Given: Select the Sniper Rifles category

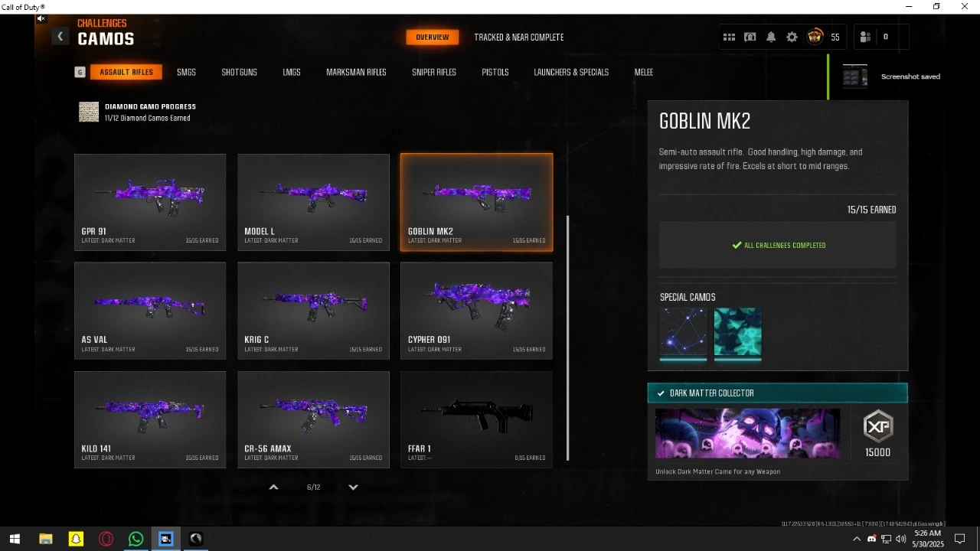Looking at the screenshot, I should (x=434, y=72).
